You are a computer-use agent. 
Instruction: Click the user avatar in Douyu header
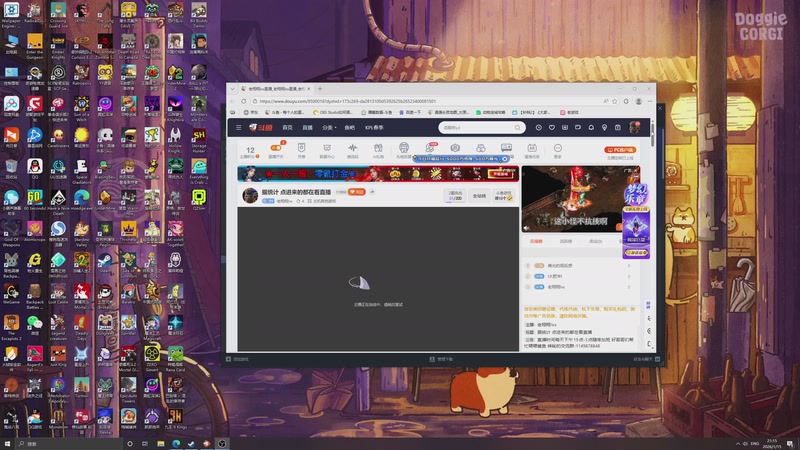(x=634, y=128)
